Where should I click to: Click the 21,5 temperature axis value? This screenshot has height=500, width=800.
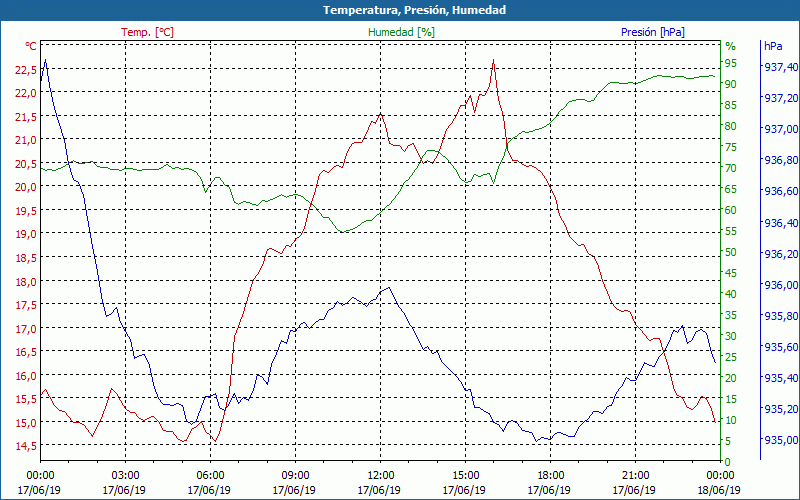pos(26,117)
